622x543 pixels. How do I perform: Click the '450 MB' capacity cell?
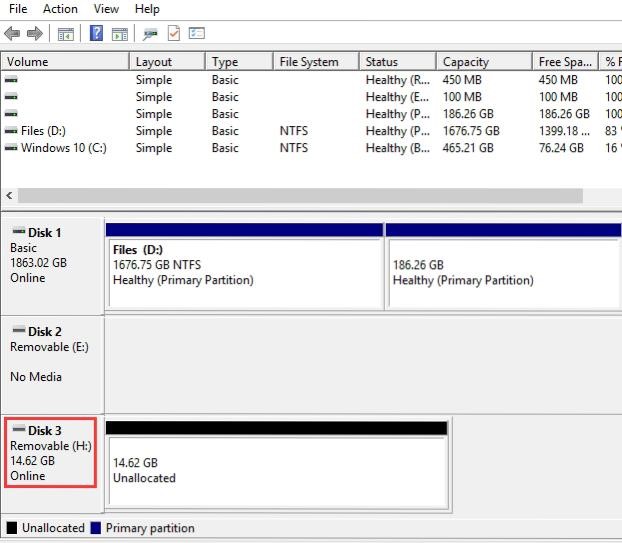pos(462,80)
